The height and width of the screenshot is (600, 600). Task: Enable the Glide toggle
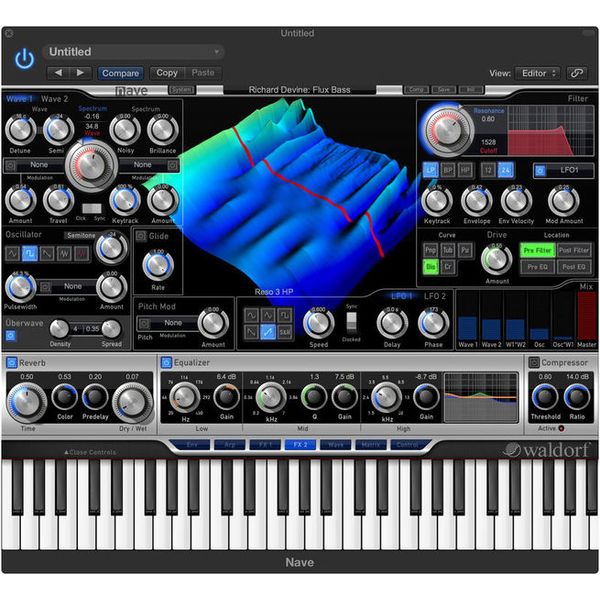(142, 236)
